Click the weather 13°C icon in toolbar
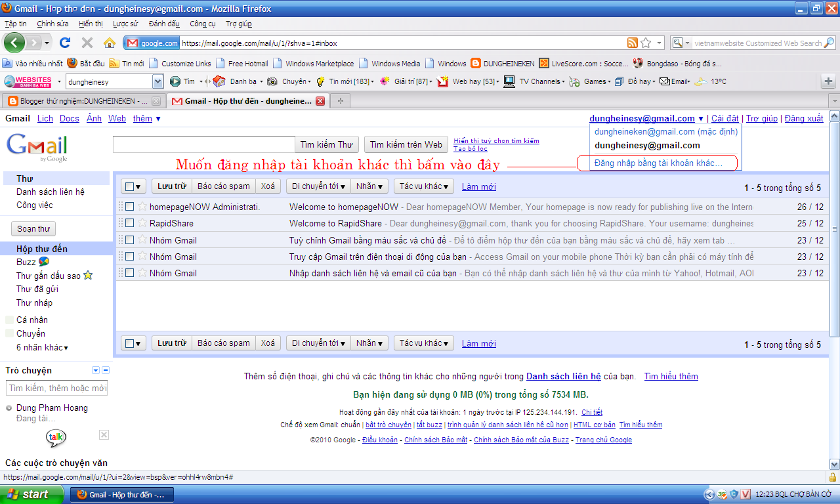The image size is (840, 504). [x=701, y=81]
